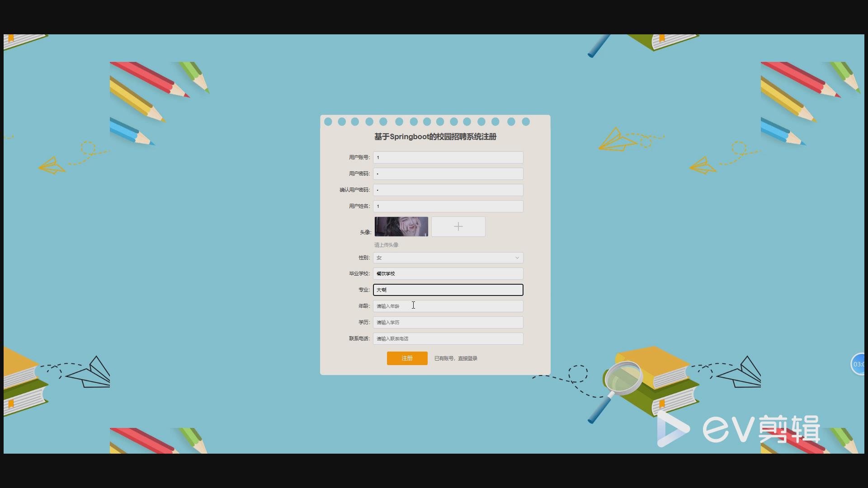Click the uploaded avatar photo thumbnail
The height and width of the screenshot is (488, 868).
[401, 226]
